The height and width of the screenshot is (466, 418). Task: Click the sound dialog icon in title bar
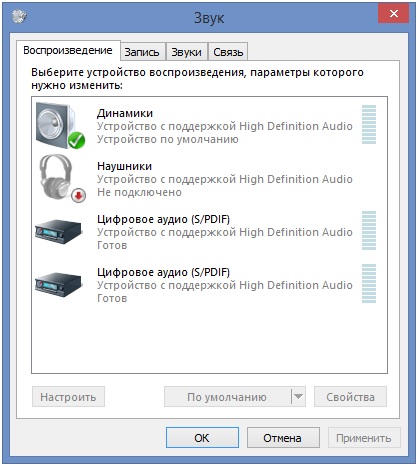pos(19,16)
